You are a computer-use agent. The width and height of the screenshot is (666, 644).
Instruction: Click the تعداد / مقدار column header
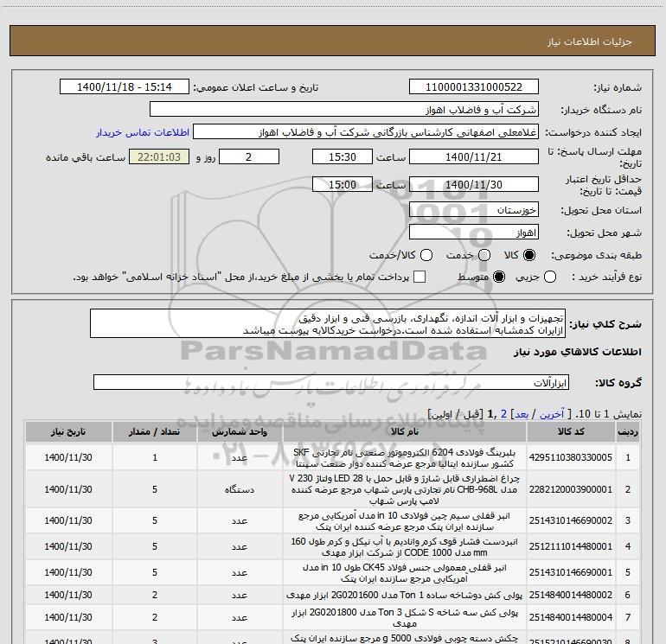coord(155,431)
